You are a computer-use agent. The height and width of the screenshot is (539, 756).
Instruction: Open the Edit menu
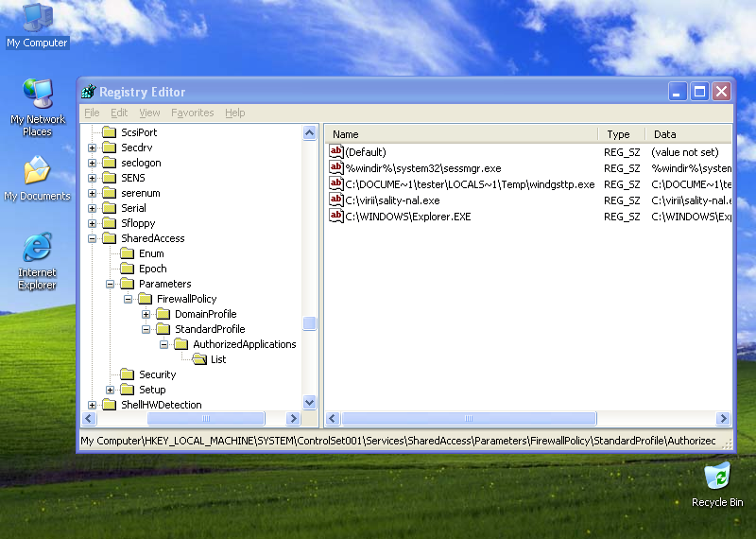pyautogui.click(x=119, y=113)
